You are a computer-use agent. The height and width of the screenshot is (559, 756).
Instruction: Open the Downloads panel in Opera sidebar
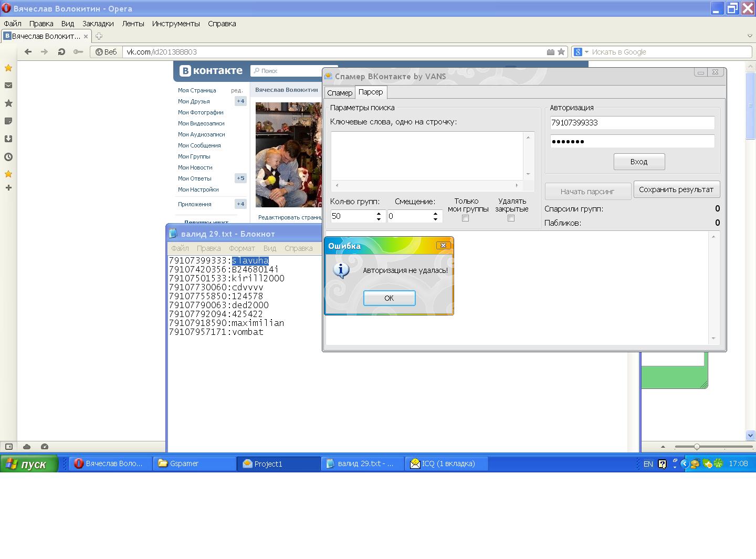pyautogui.click(x=8, y=139)
